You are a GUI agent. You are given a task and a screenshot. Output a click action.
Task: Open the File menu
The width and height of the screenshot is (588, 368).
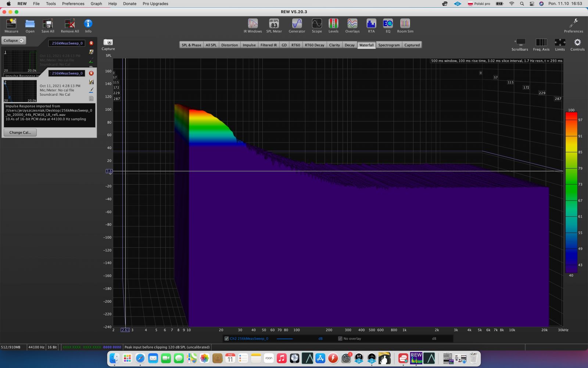pos(36,4)
